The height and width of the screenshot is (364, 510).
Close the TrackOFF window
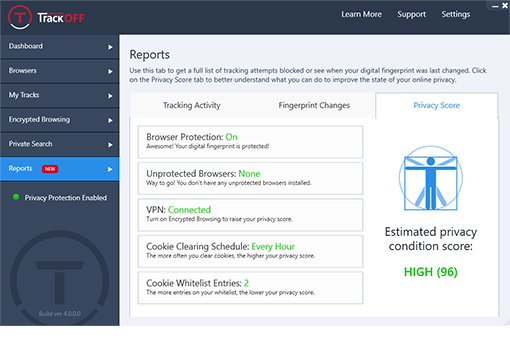point(505,5)
